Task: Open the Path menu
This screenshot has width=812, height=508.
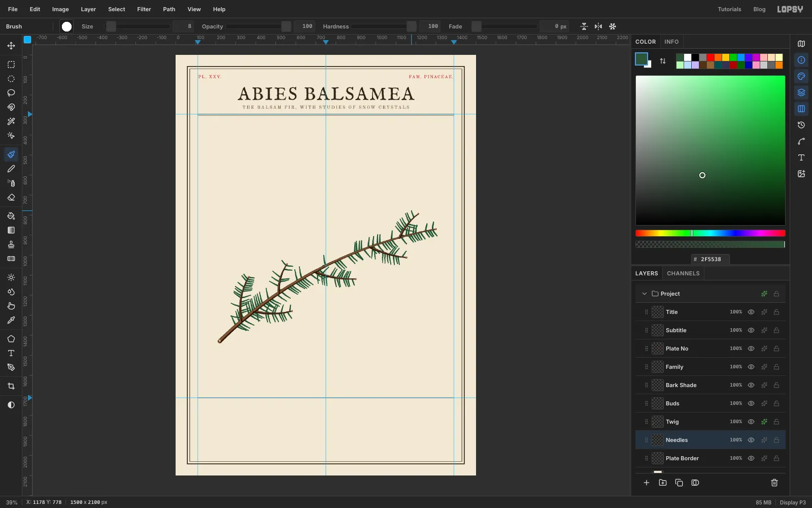Action: pyautogui.click(x=169, y=9)
